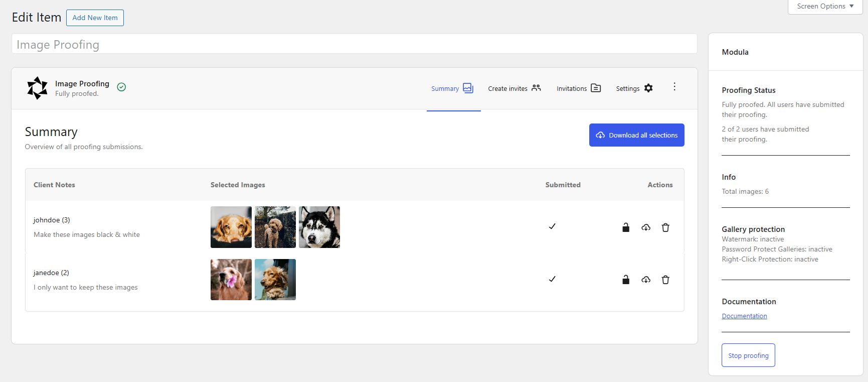868x382 pixels.
Task: Download janedoe's selections via cloud icon
Action: pos(646,280)
